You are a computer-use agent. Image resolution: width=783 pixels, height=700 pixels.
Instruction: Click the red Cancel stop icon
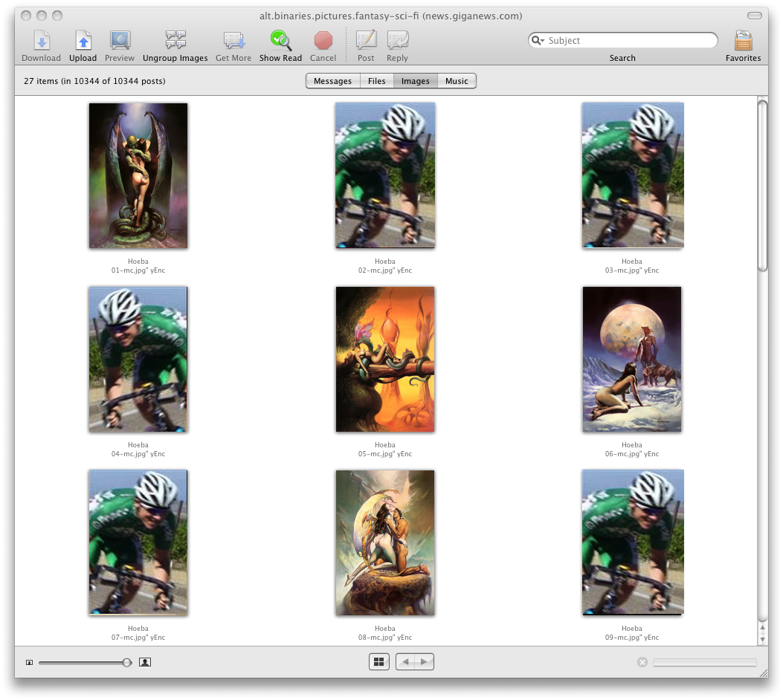click(x=323, y=40)
